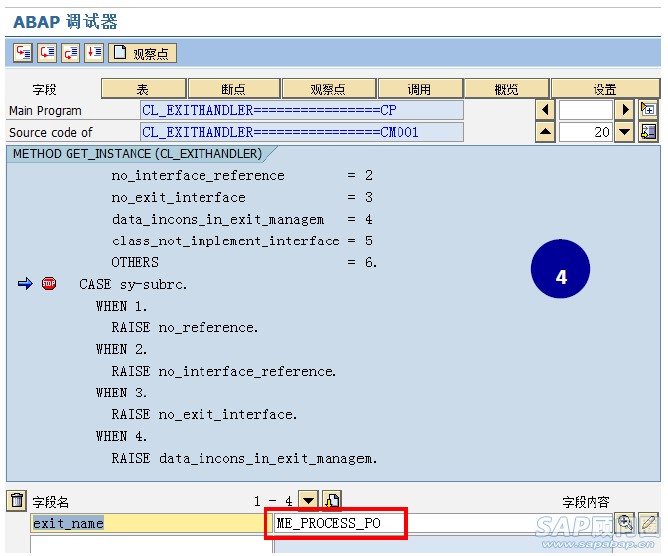This screenshot has width=668, height=556.
Task: Open the 表 tab
Action: [143, 88]
